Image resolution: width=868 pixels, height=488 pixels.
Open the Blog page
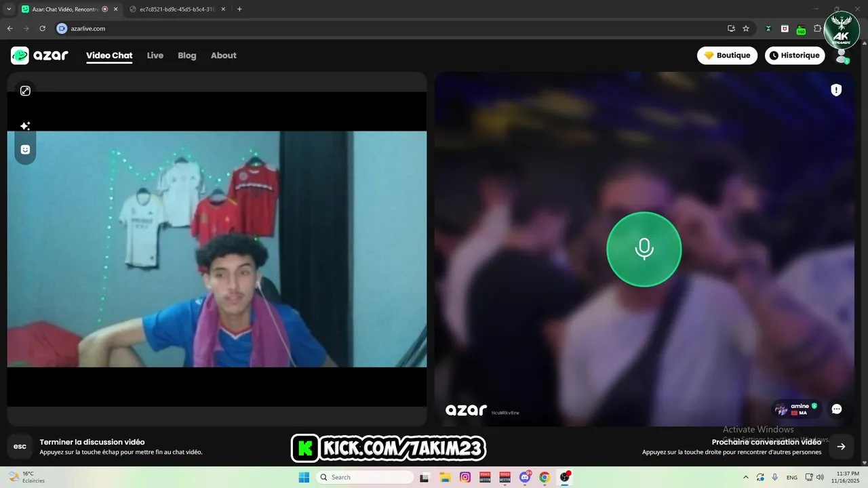187,56
